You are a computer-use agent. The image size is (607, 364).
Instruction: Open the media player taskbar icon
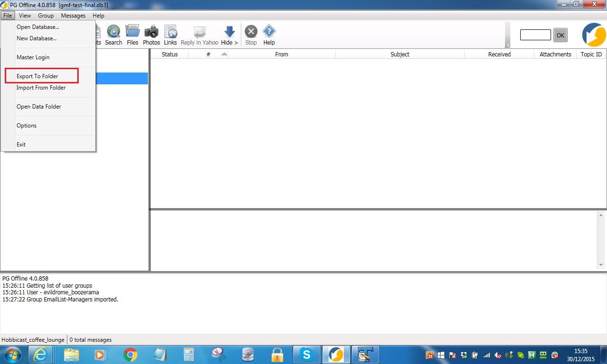pos(100,355)
